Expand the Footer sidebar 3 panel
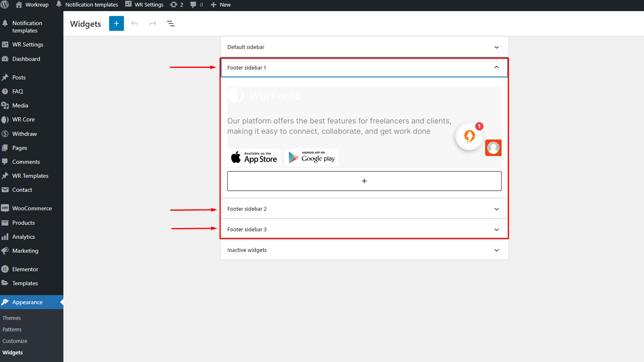This screenshot has height=362, width=644. pos(496,230)
